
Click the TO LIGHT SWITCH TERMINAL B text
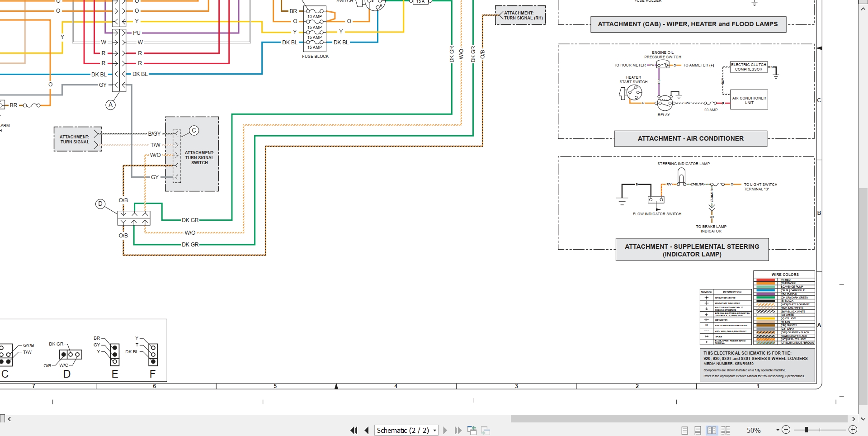point(760,187)
